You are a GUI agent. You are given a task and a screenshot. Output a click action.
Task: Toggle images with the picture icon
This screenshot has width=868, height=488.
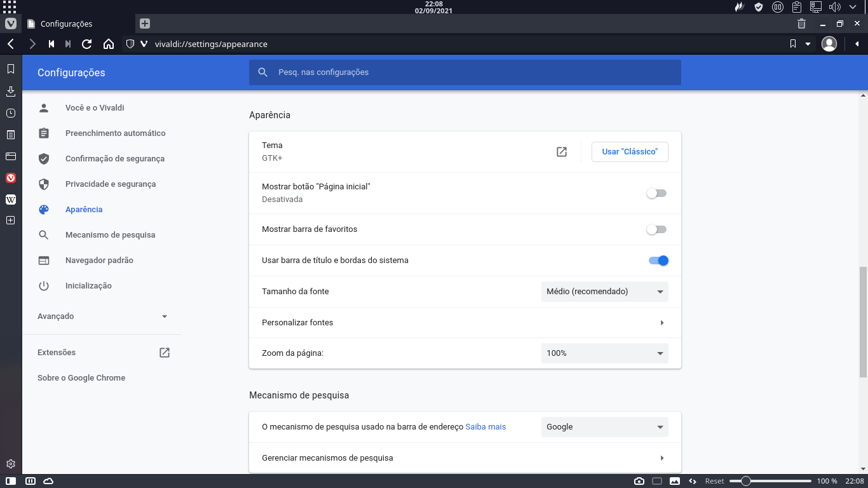[x=675, y=481]
